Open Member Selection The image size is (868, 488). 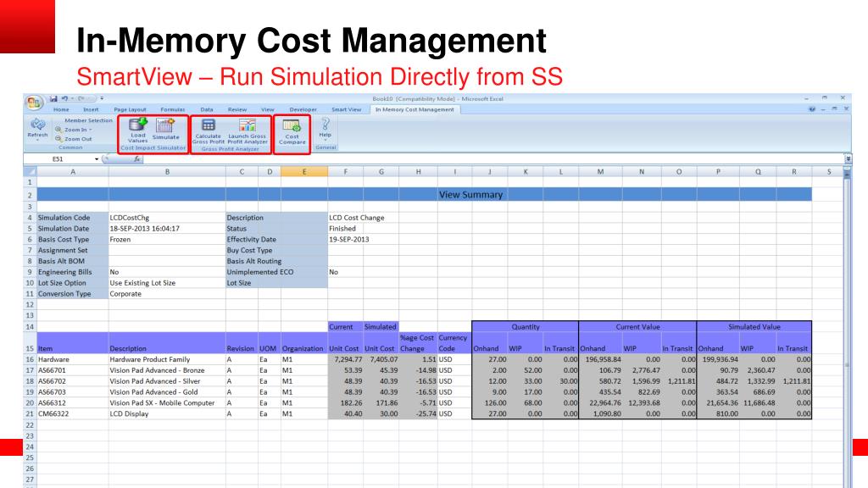88,120
